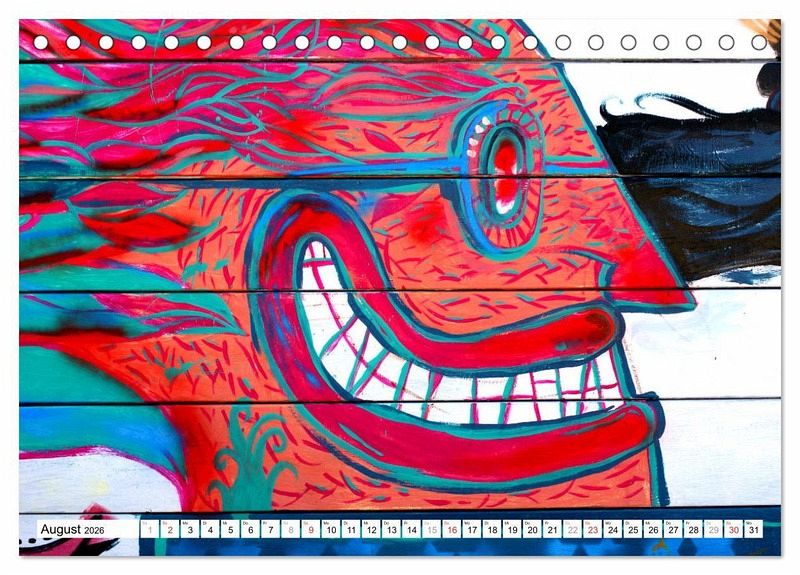Click date cell 24
Image resolution: width=800 pixels, height=575 pixels.
613,529
